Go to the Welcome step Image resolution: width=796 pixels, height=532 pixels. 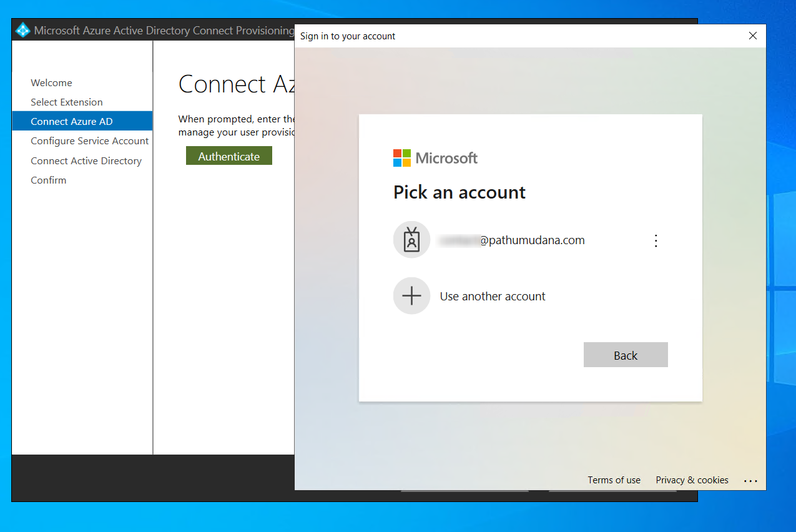pyautogui.click(x=51, y=82)
